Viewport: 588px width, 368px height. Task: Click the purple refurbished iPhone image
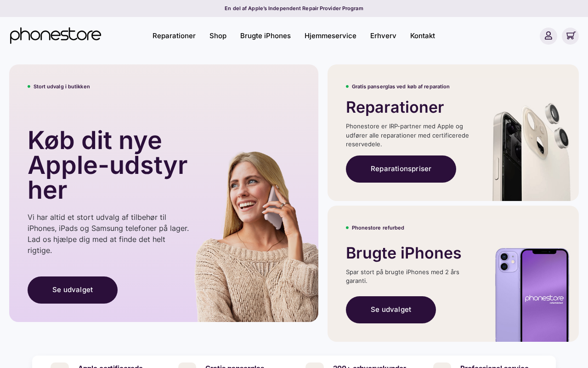[x=532, y=294]
